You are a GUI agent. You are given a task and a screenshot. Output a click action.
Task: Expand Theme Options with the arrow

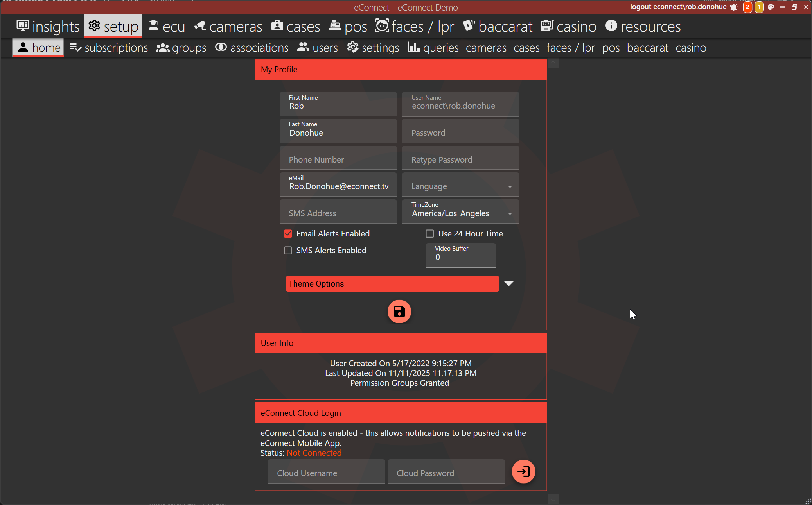tap(508, 284)
